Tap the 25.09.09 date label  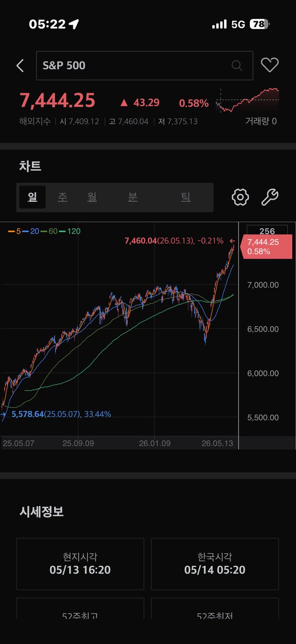tap(79, 444)
